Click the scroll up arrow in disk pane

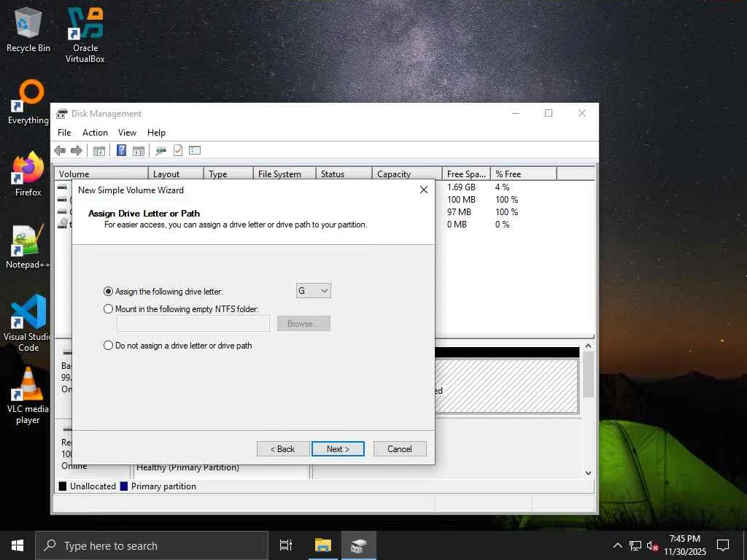589,346
